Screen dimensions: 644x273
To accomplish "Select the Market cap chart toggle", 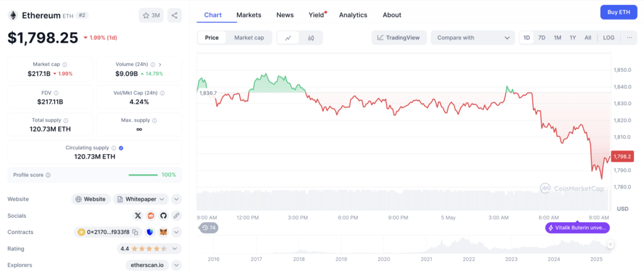I will point(249,38).
